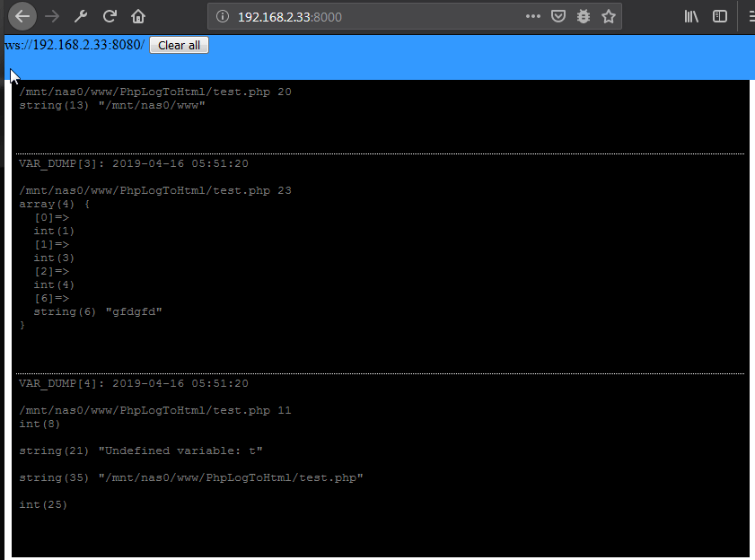Reload the current page
Viewport: 755px width, 560px height.
[110, 16]
